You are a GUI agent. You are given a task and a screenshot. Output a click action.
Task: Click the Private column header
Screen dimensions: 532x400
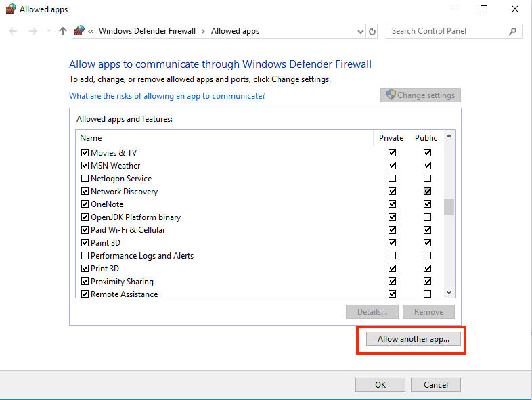[391, 138]
